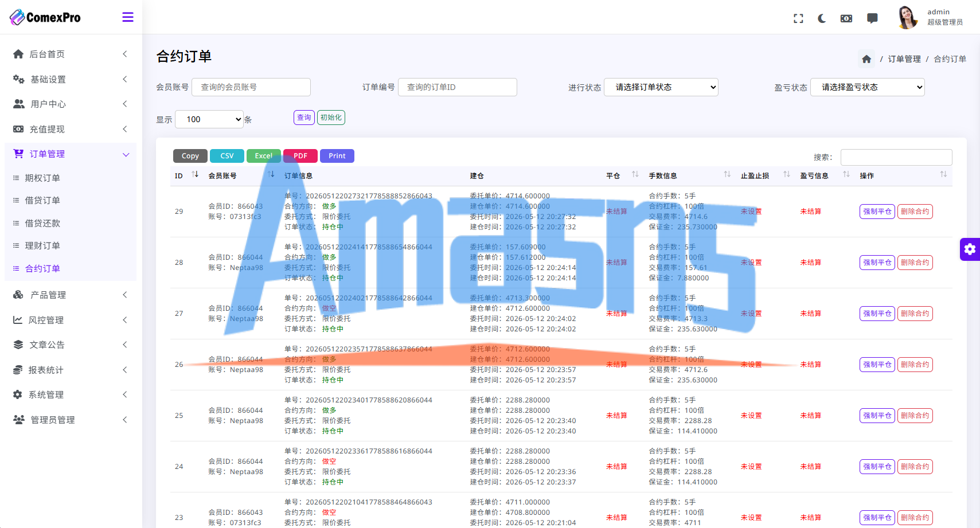Click the 查询 query button
The width and height of the screenshot is (980, 528).
[304, 118]
